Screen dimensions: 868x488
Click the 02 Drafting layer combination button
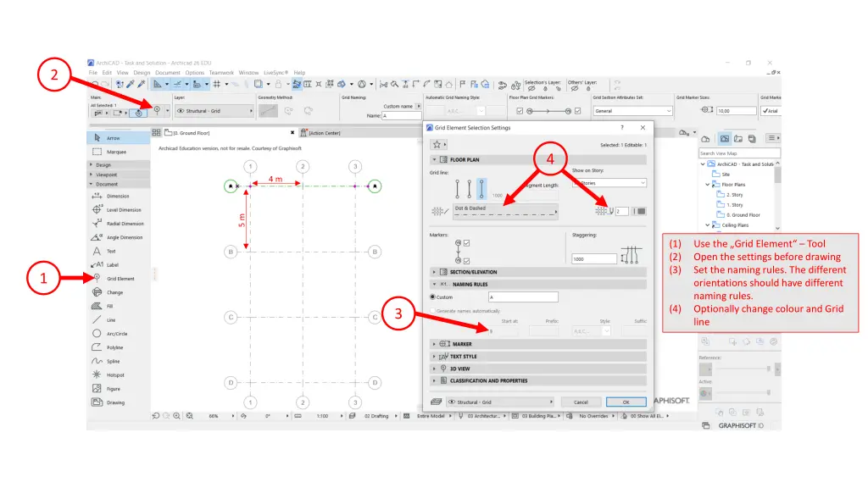pyautogui.click(x=376, y=416)
